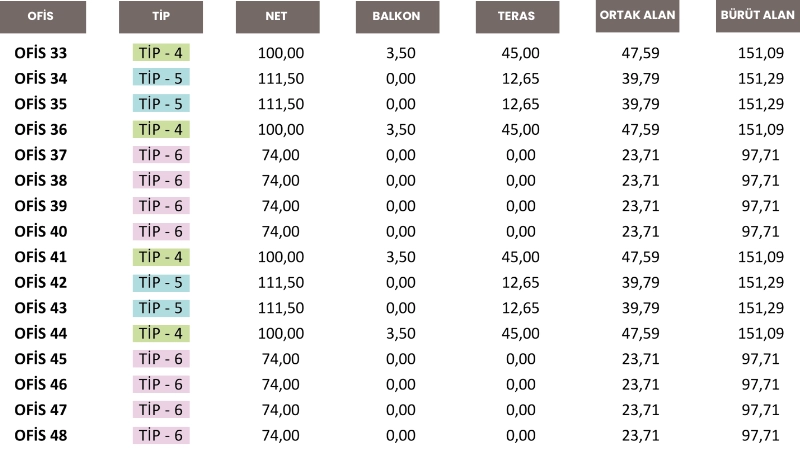Click the ORTAK ALAN header

tap(637, 16)
